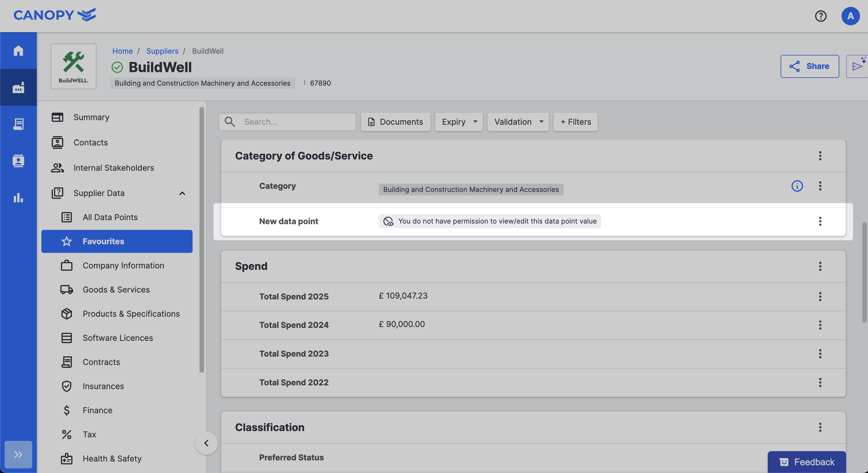Click the Category info icon

coord(797,186)
